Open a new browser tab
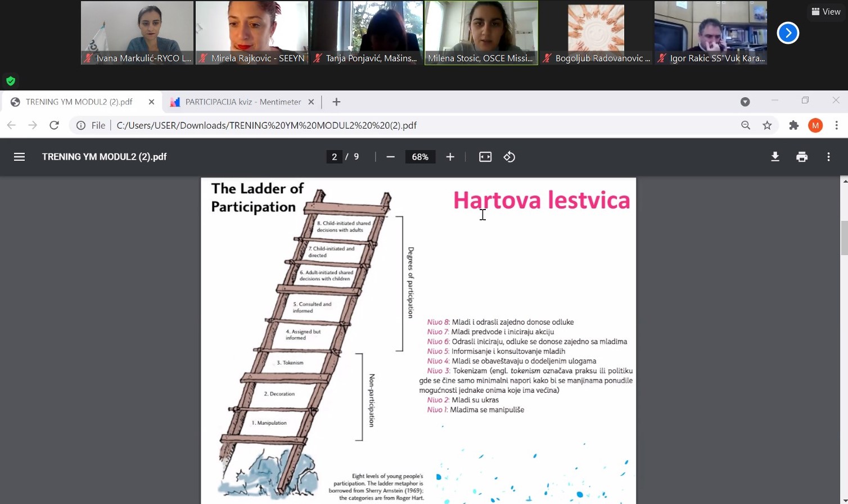 click(336, 102)
